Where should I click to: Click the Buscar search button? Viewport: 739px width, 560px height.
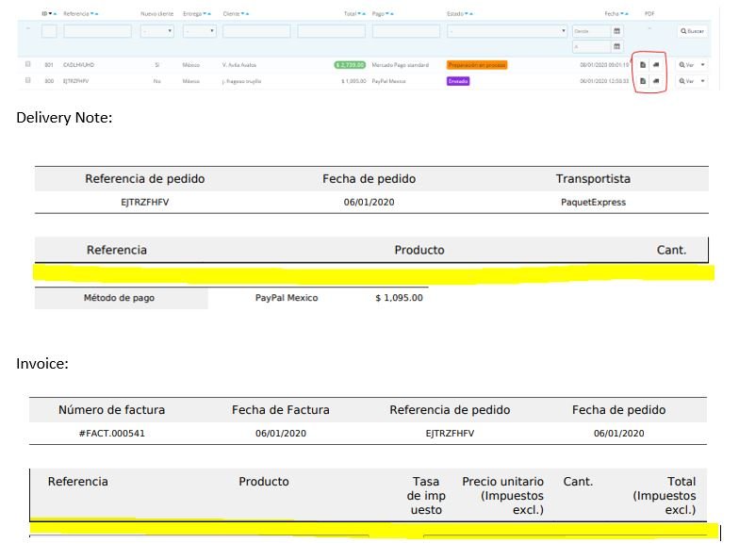pyautogui.click(x=692, y=31)
